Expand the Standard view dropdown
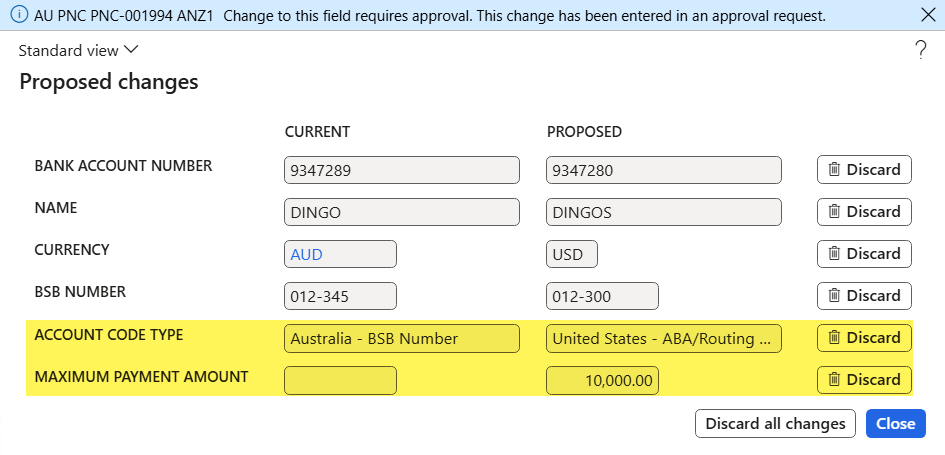945x455 pixels. coord(78,51)
